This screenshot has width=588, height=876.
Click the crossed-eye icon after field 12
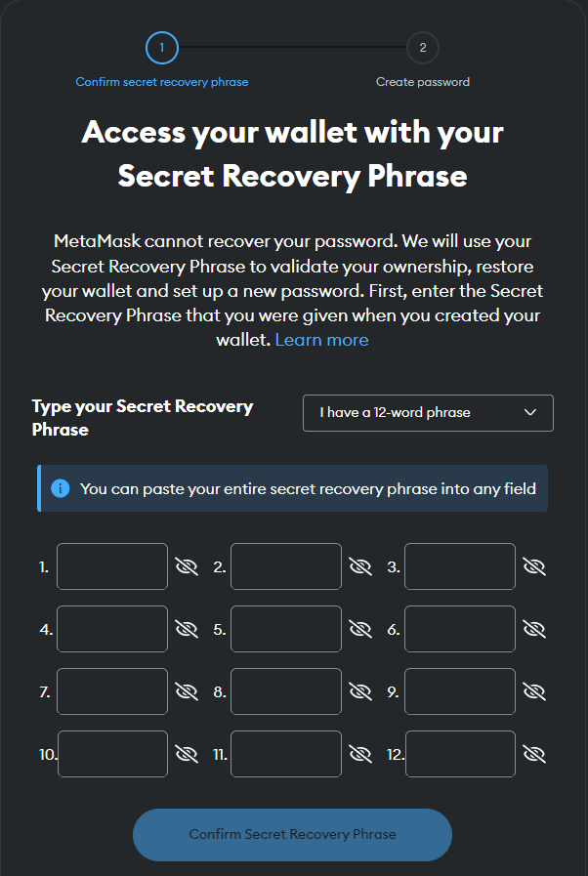pyautogui.click(x=534, y=753)
